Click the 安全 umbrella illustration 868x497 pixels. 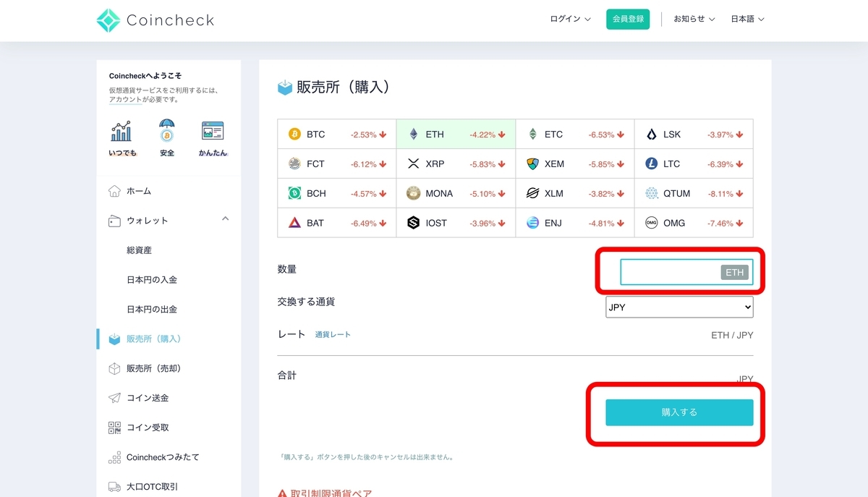pos(167,132)
